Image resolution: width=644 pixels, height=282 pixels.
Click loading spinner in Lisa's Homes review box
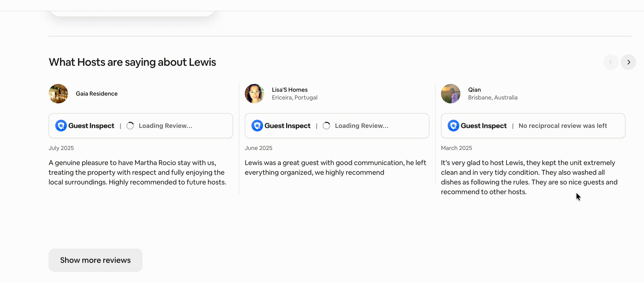tap(326, 126)
